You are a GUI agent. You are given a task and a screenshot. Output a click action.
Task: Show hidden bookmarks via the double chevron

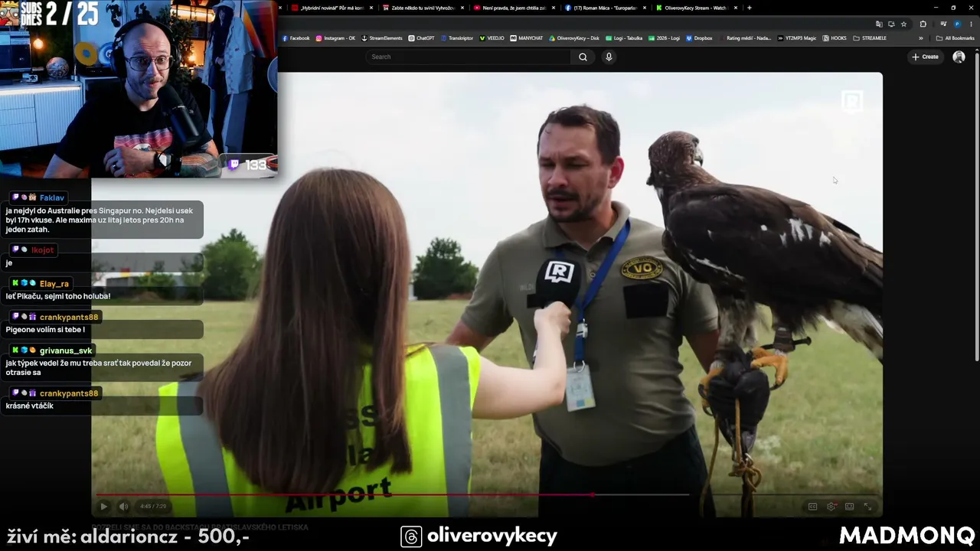click(x=921, y=38)
